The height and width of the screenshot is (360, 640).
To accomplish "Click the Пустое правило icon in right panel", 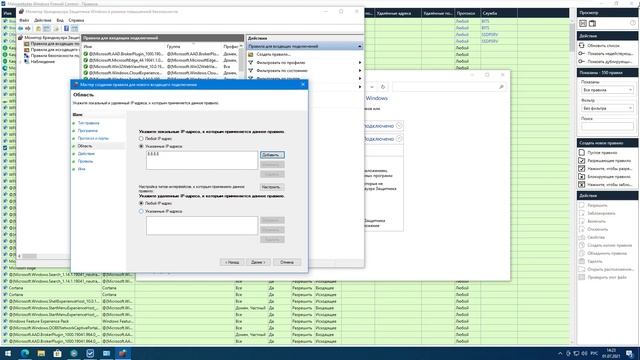I will 582,152.
